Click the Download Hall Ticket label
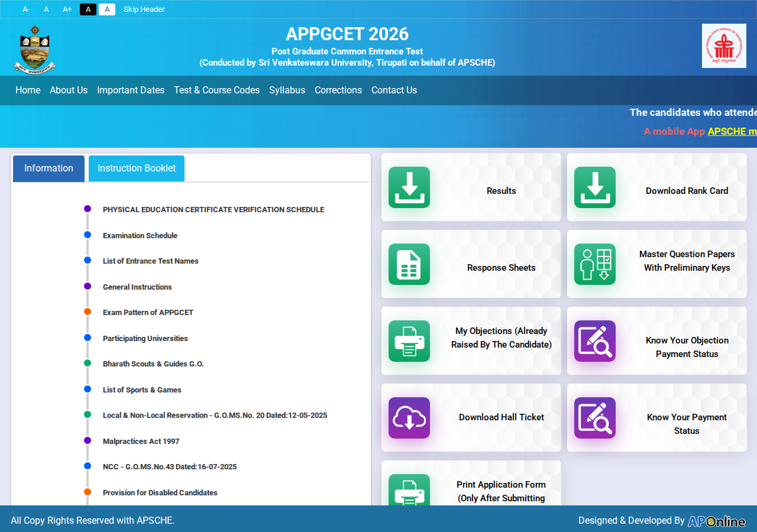Image resolution: width=757 pixels, height=532 pixels. (502, 417)
